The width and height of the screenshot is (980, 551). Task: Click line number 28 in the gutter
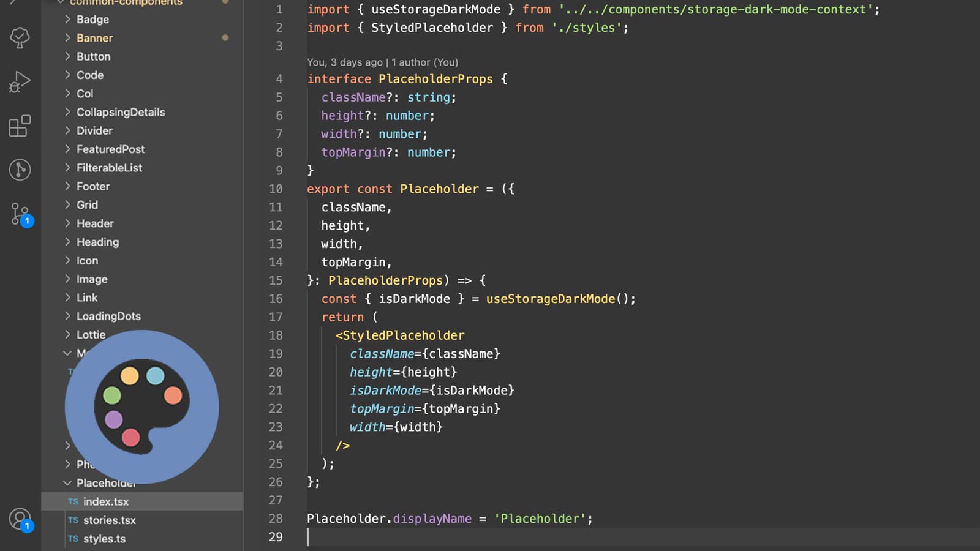pos(276,519)
